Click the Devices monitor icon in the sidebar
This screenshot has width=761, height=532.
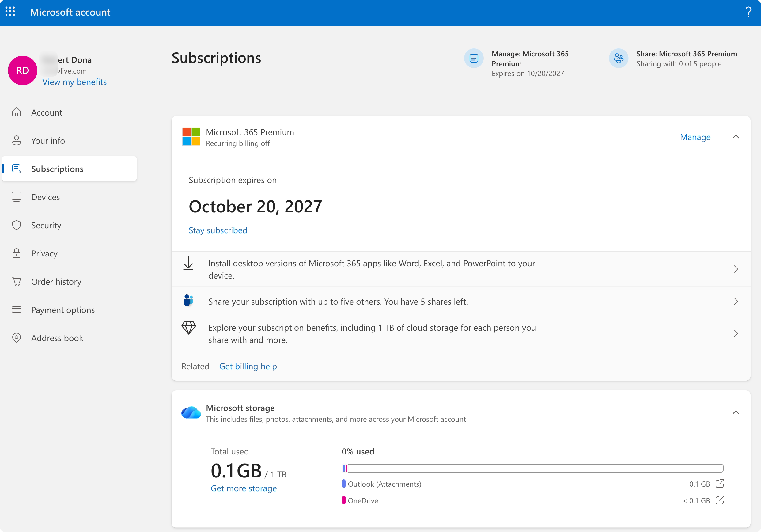pos(17,197)
